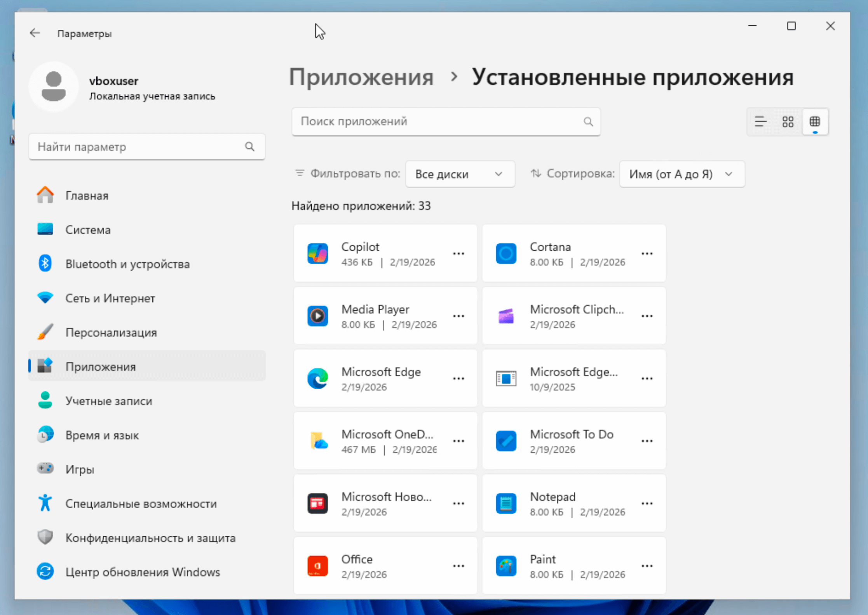Image resolution: width=868 pixels, height=615 pixels.
Task: Open Центр обновления Windows section
Action: (x=143, y=572)
